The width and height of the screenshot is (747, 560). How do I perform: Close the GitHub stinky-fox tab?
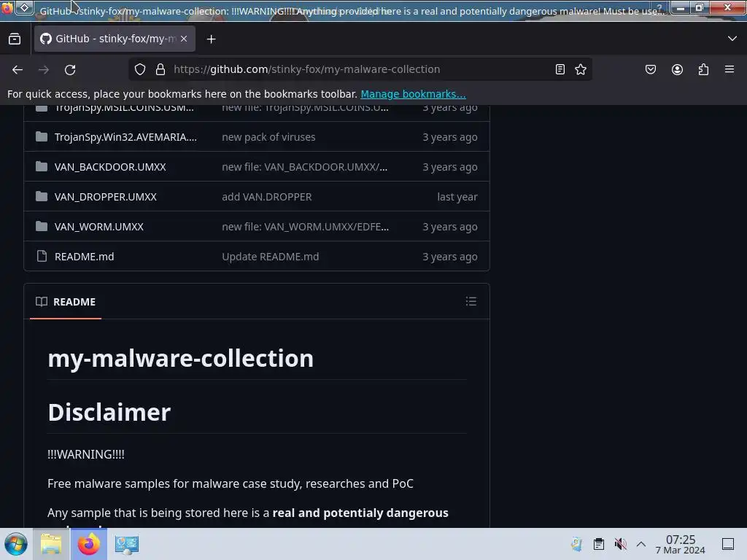[184, 39]
